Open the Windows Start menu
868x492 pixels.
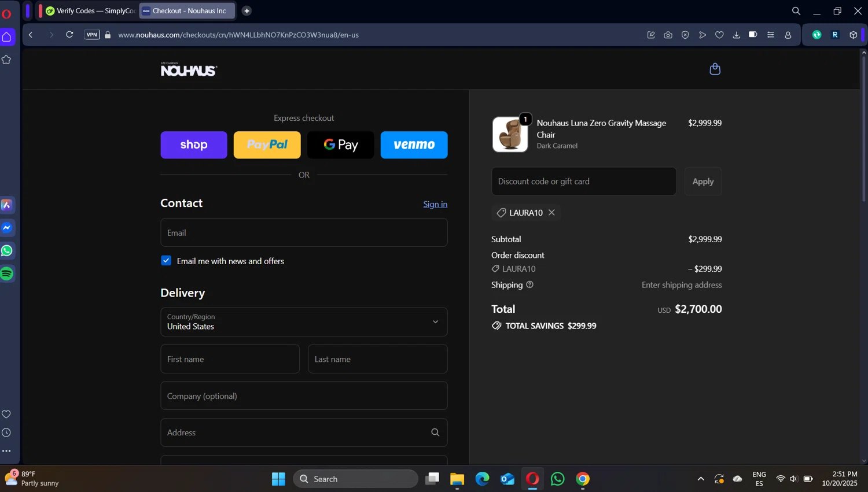278,479
